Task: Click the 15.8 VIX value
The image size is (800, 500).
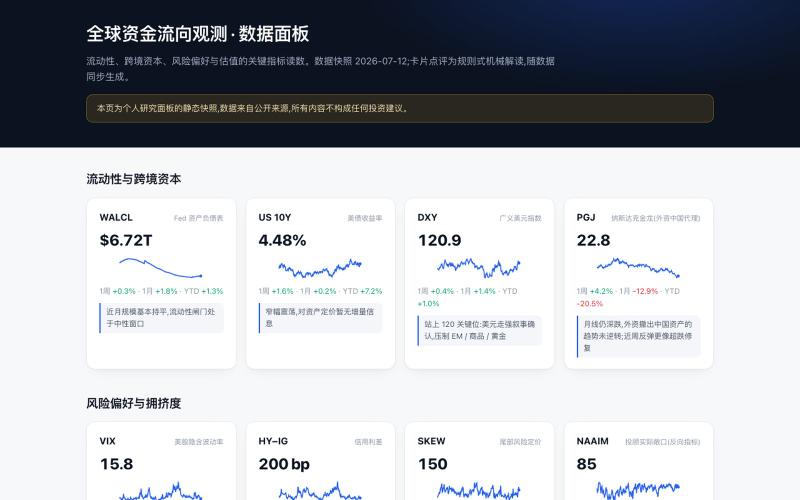Action: (x=116, y=464)
